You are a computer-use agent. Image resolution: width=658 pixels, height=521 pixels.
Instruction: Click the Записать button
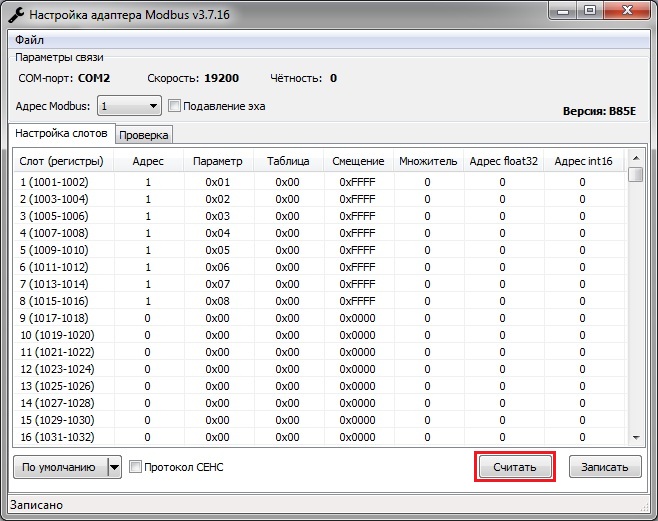coord(605,467)
